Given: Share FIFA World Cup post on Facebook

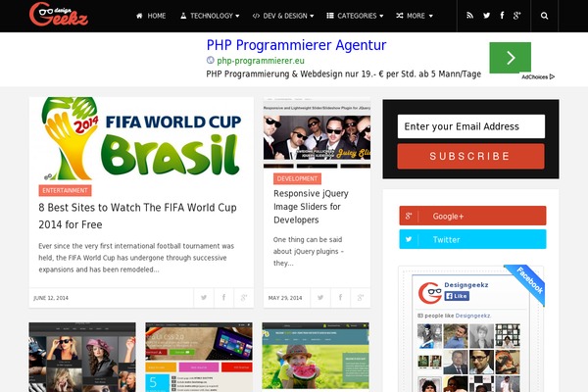Looking at the screenshot, I should [x=223, y=298].
